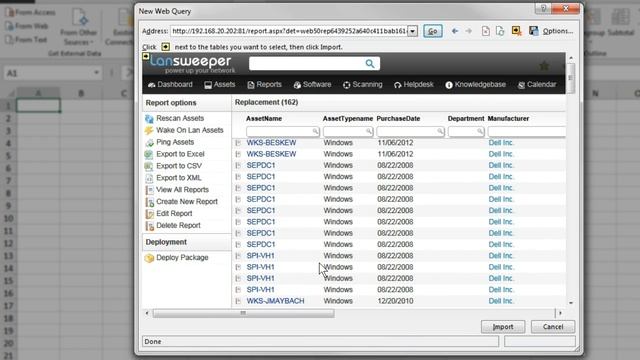Open Excel From Other Sources dropdown
The image size is (640, 360).
point(79,27)
